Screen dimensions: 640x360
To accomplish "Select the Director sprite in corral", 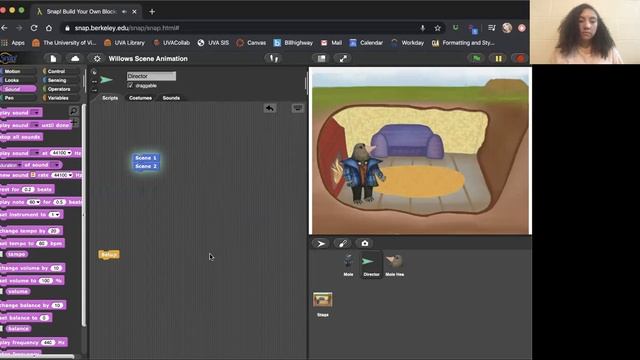I will coord(371,264).
